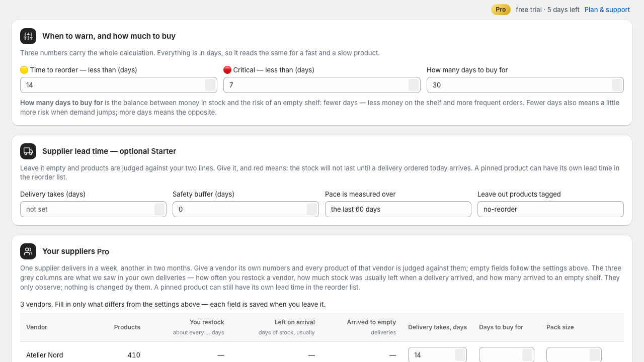Click the red circle beside Critical label
The image size is (644, 362).
[x=227, y=70]
